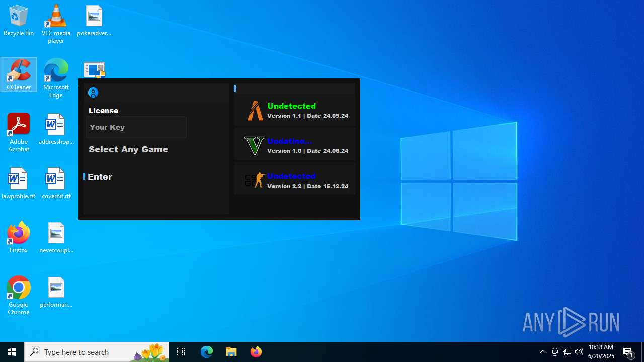
Task: Click the blue user profile icon in the loader
Action: tap(93, 93)
